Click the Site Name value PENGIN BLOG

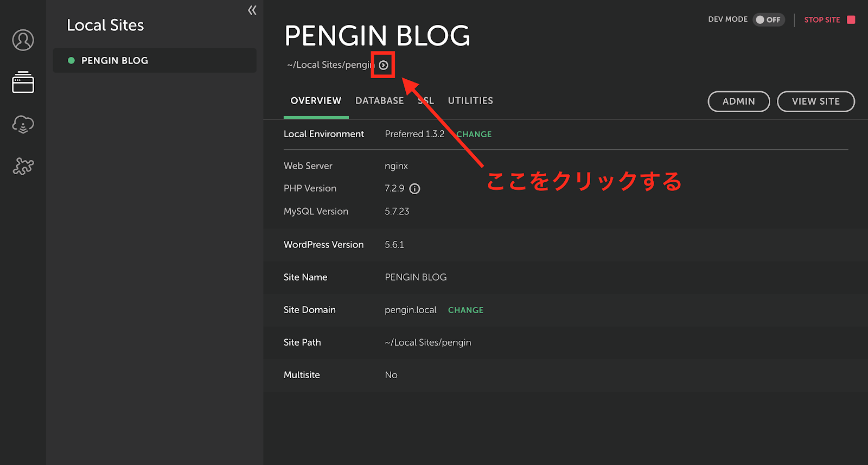416,277
